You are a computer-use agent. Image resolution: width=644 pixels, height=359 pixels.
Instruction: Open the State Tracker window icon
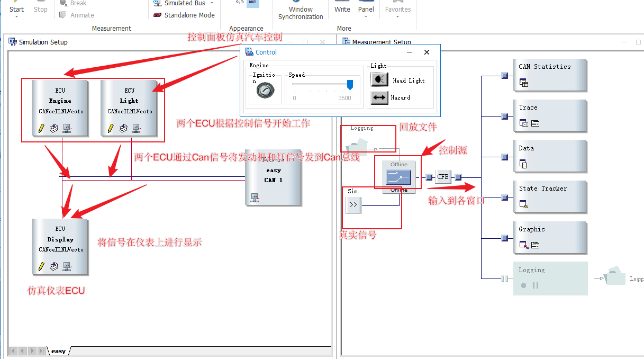tap(524, 204)
